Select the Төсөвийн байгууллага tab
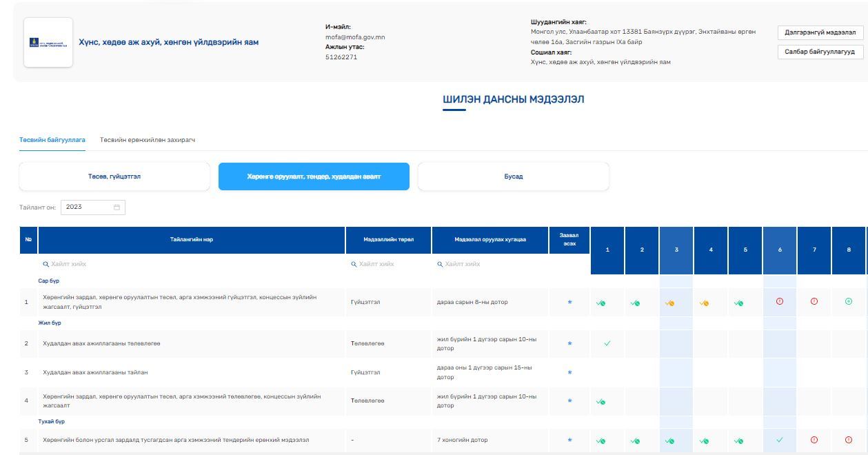 52,140
